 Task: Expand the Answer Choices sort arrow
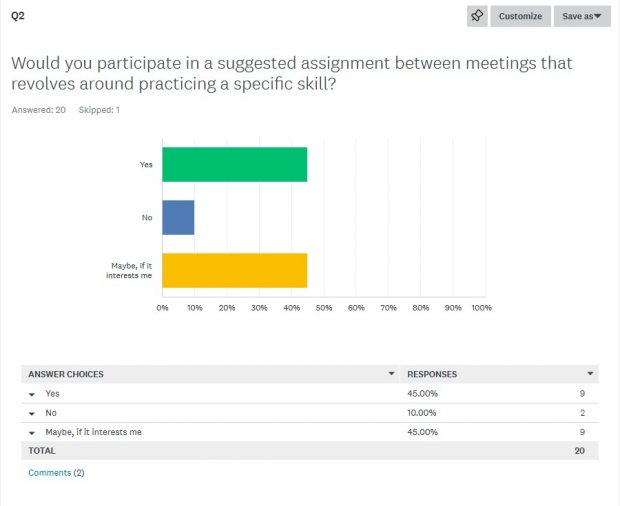[391, 374]
